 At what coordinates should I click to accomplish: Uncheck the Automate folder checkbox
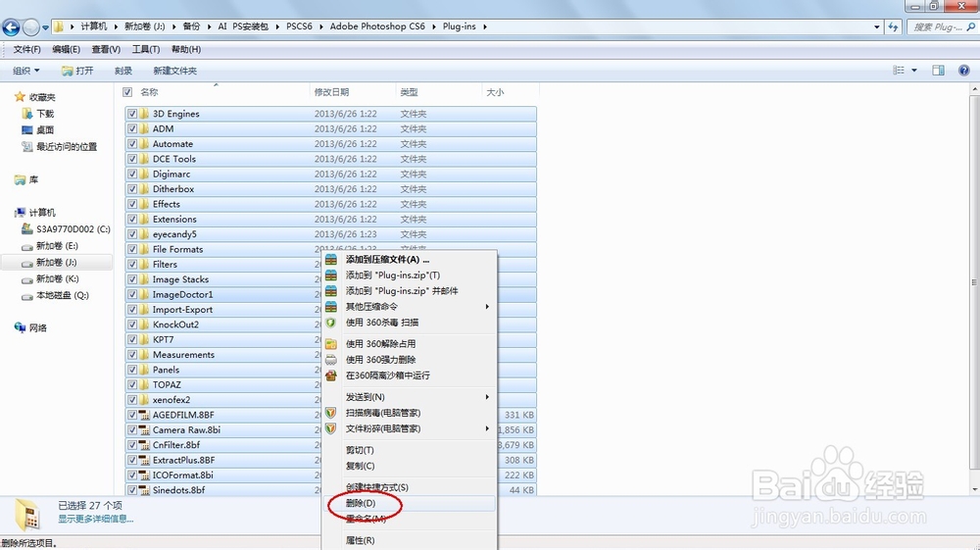(x=132, y=144)
